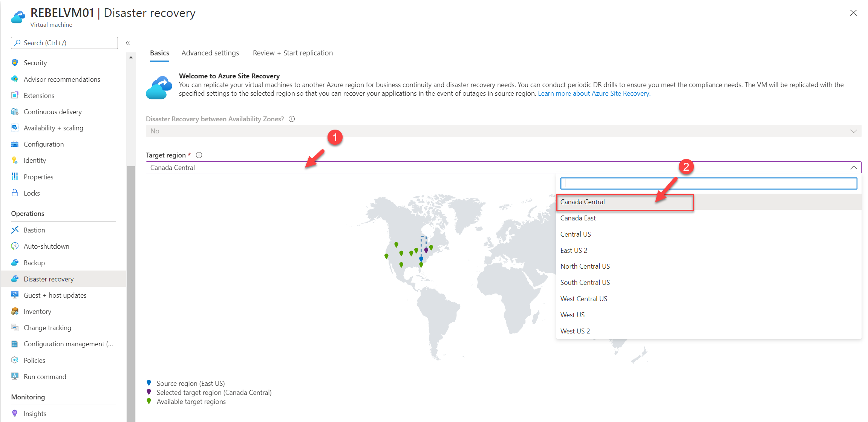This screenshot has width=868, height=422.
Task: Select Canada East from region list
Action: point(709,218)
